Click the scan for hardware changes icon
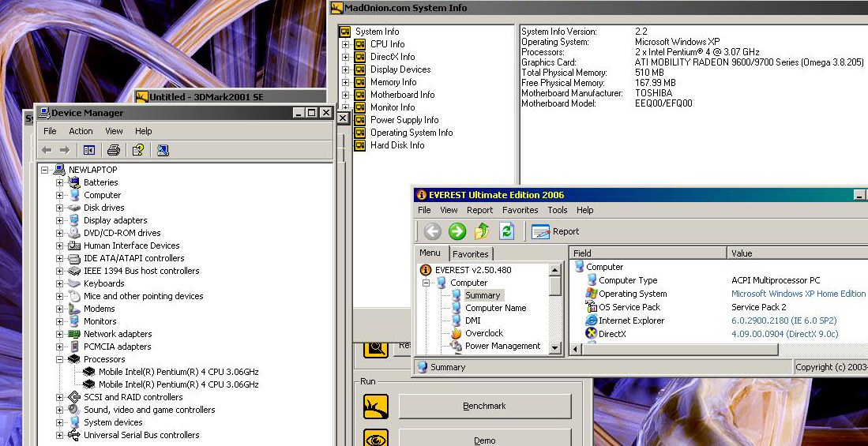The width and height of the screenshot is (868, 446). [x=163, y=150]
